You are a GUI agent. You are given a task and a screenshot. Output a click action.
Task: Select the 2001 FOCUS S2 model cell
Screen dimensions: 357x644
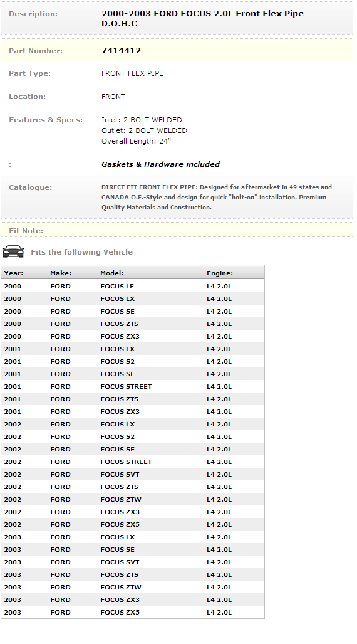coord(117,361)
